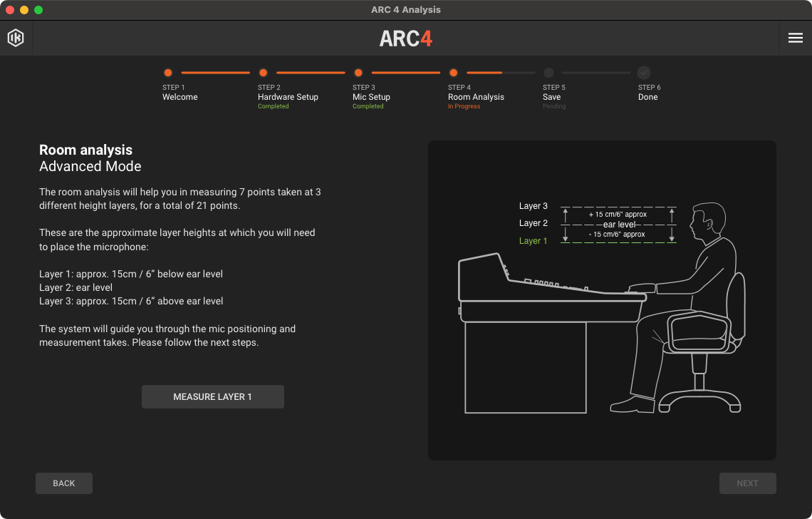Click the 'Pending' status under Save
This screenshot has width=812, height=519.
554,106
